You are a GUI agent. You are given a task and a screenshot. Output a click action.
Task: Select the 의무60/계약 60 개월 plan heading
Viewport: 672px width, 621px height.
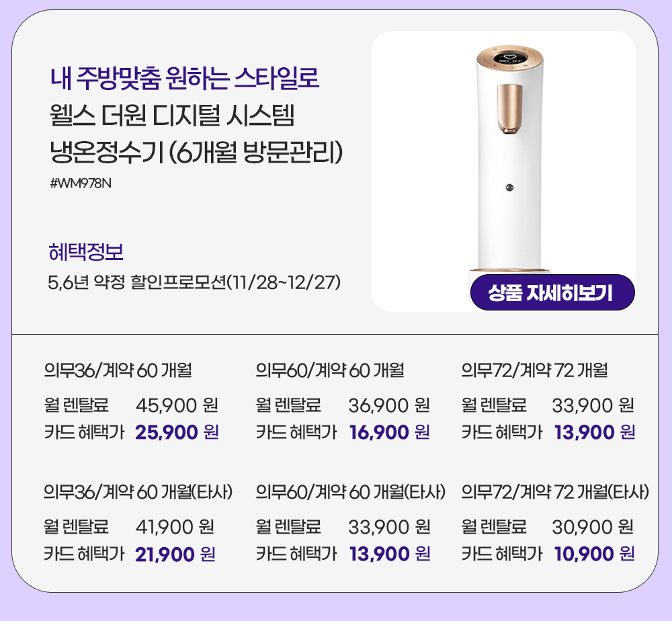coord(330,370)
